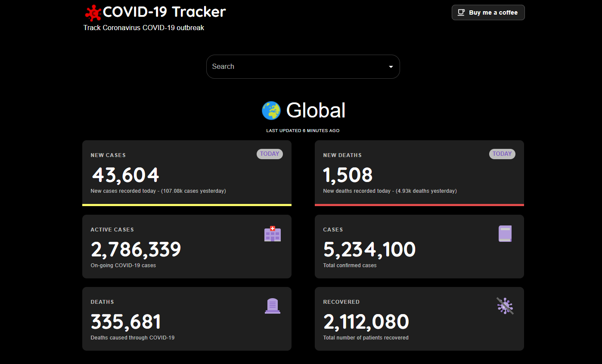Click the crossed-out virus icon in Recovered

(505, 306)
